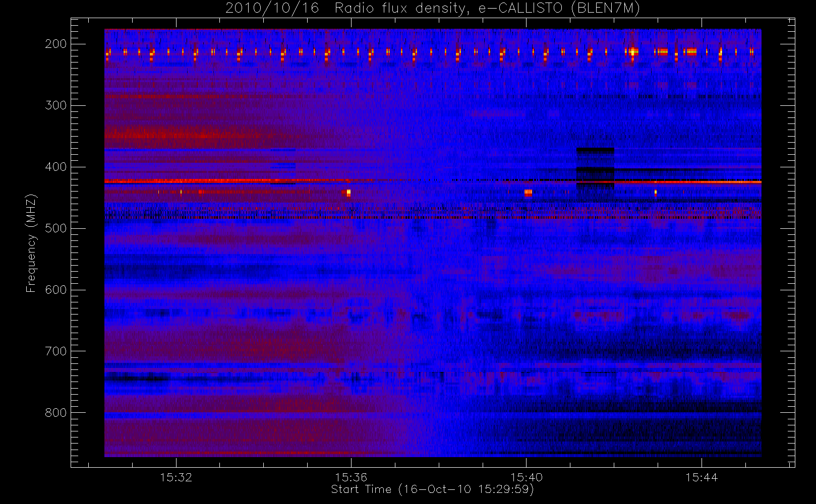Click the 15:40 time tick label
The height and width of the screenshot is (504, 816).
pos(527,477)
